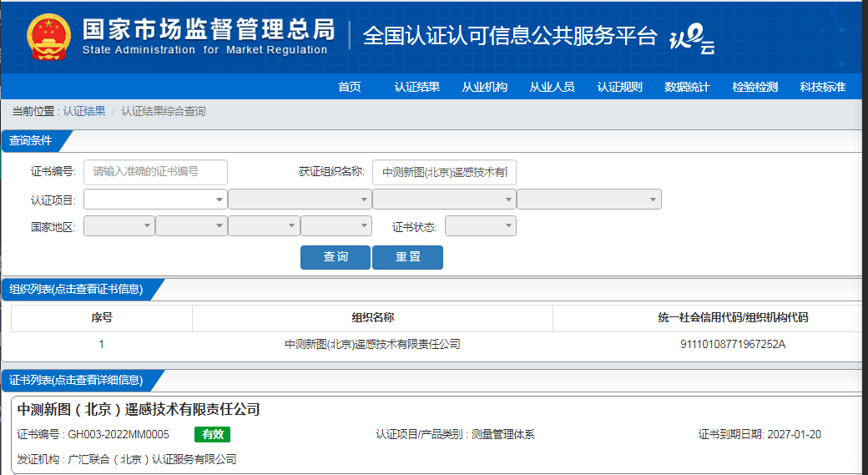
Task: Select 从业人员 navigation item
Action: [552, 87]
